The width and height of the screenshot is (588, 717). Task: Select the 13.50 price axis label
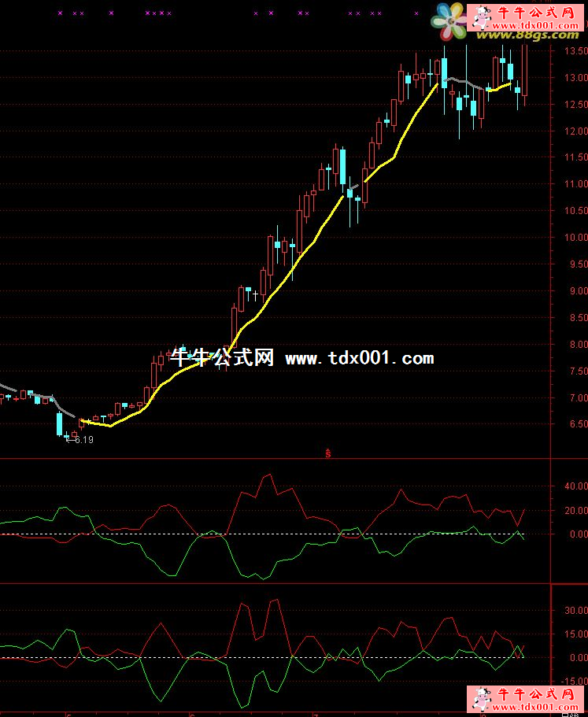tap(576, 51)
